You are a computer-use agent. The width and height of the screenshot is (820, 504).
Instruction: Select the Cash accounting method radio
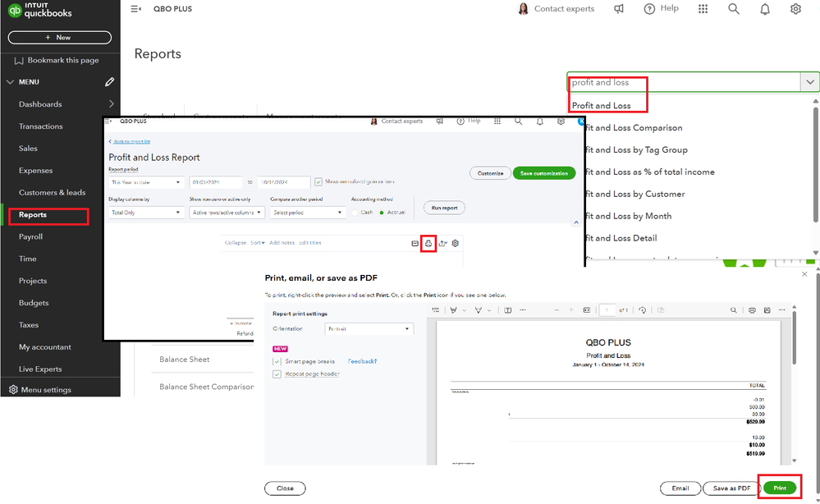point(355,213)
